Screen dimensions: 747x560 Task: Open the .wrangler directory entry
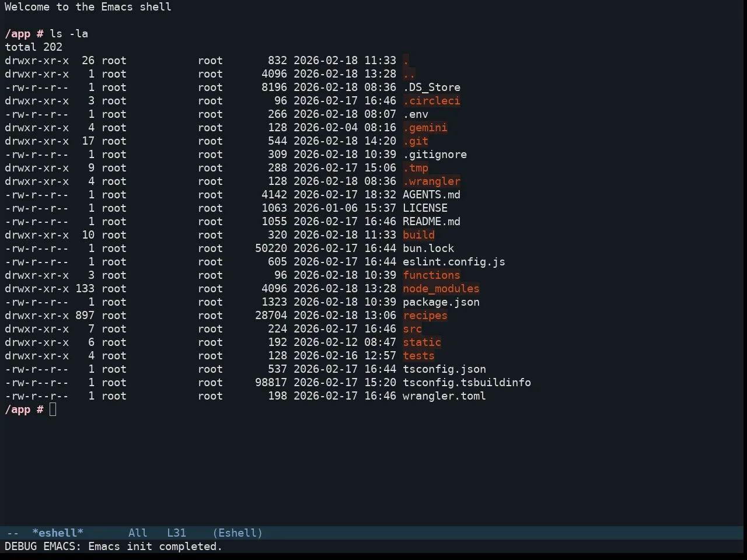[x=431, y=181]
